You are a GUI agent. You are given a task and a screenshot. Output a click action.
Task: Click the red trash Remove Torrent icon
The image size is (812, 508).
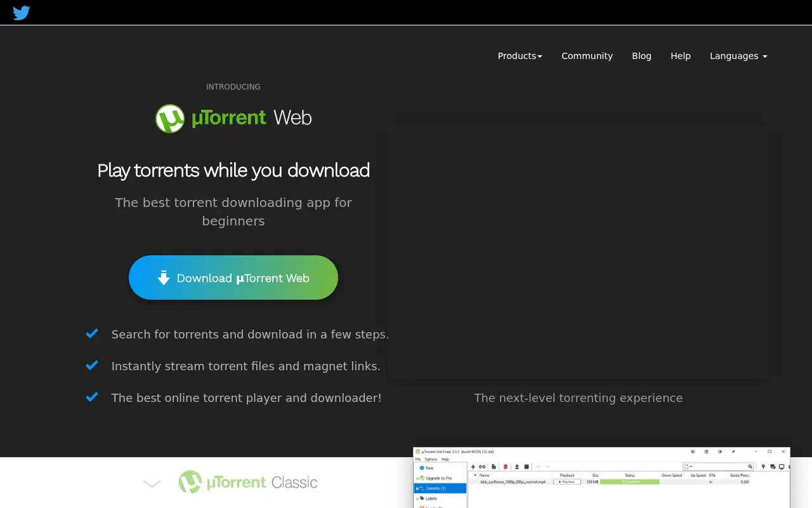[x=506, y=467]
